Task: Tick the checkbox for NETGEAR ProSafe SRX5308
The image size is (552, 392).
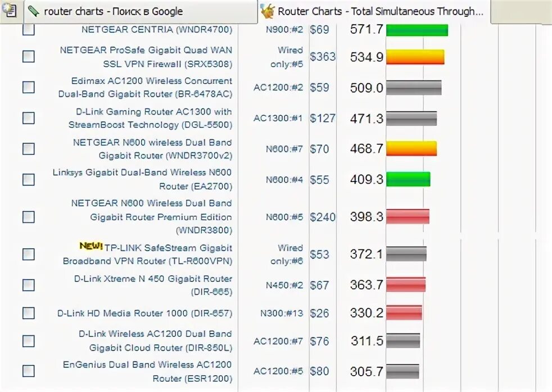Action: click(29, 56)
